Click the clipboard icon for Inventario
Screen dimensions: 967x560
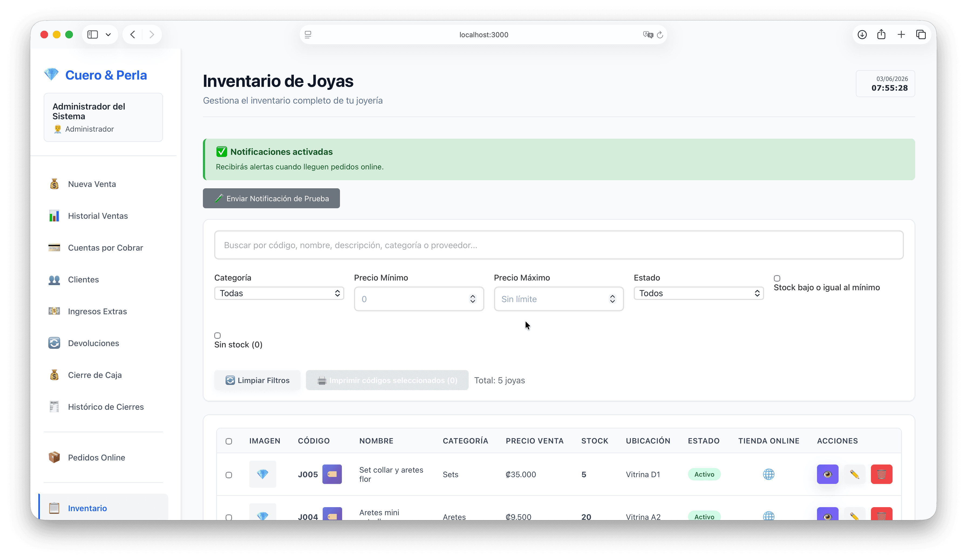click(x=54, y=508)
